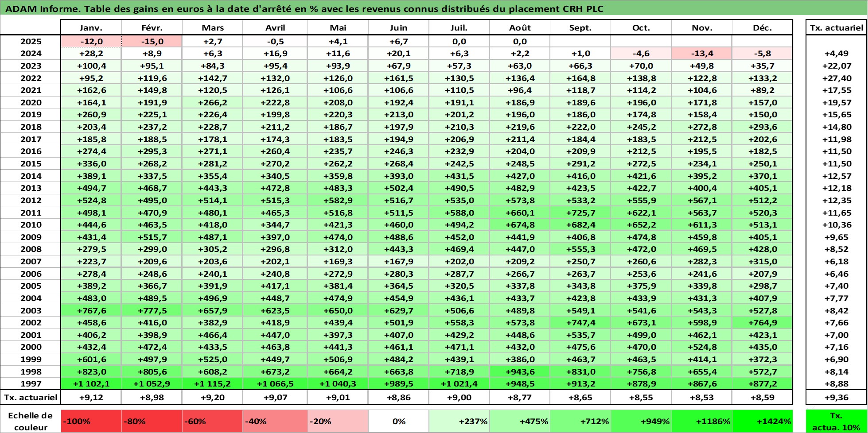This screenshot has width=868, height=433.
Task: Select the +1 021,4 cell in July 1997
Action: pyautogui.click(x=459, y=384)
